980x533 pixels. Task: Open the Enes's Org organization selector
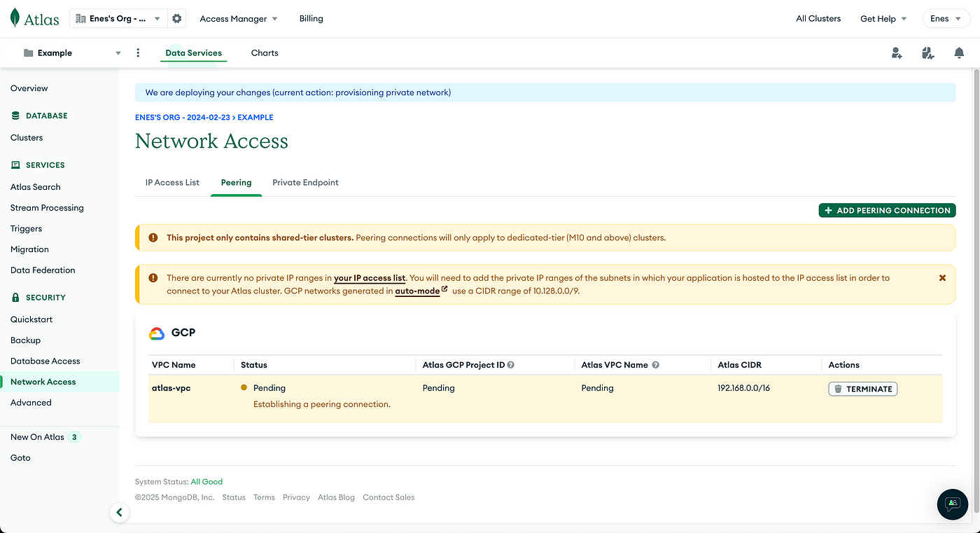pyautogui.click(x=118, y=19)
